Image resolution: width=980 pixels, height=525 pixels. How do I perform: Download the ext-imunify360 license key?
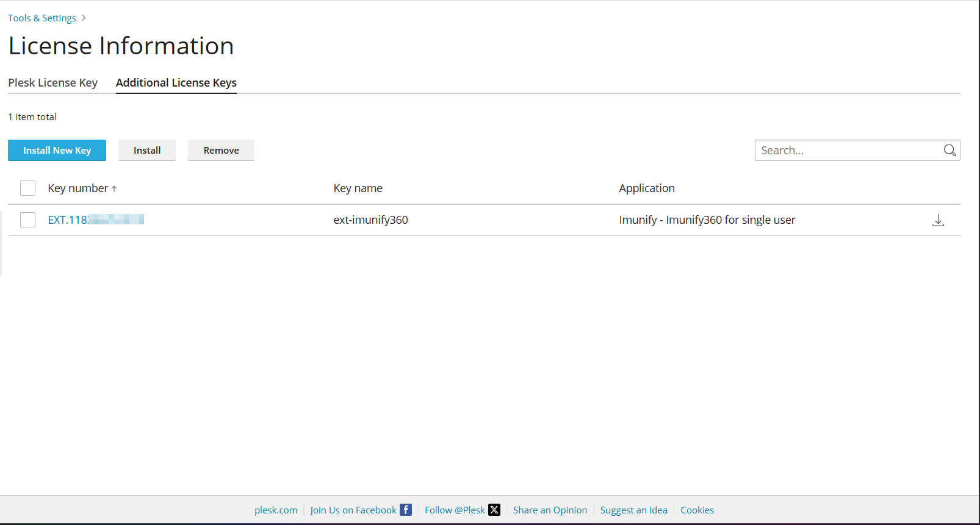point(938,220)
